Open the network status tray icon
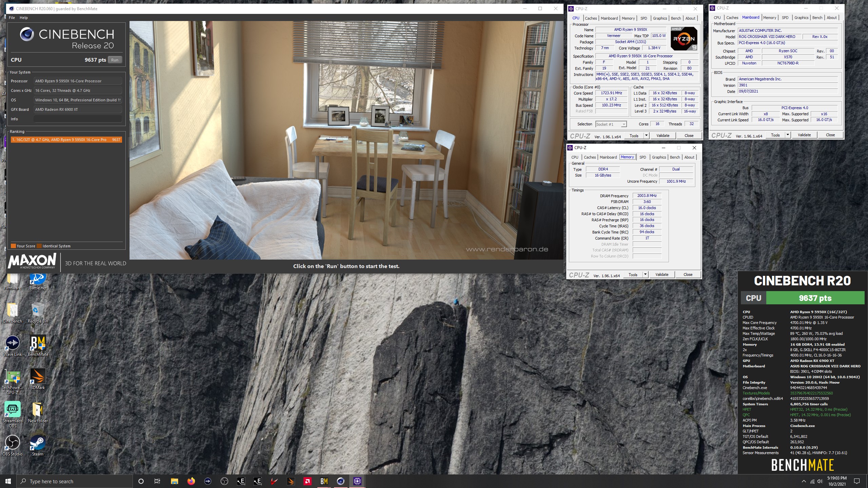The width and height of the screenshot is (868, 488). pyautogui.click(x=812, y=481)
